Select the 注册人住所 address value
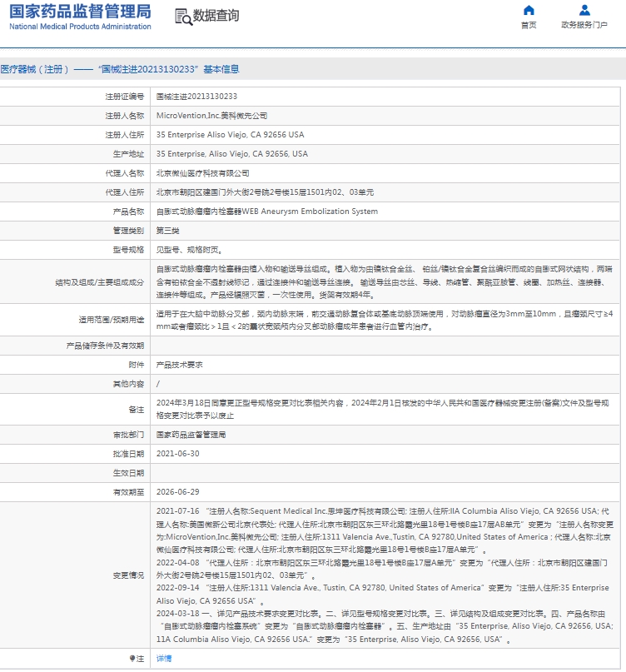The image size is (626, 672). [230, 135]
